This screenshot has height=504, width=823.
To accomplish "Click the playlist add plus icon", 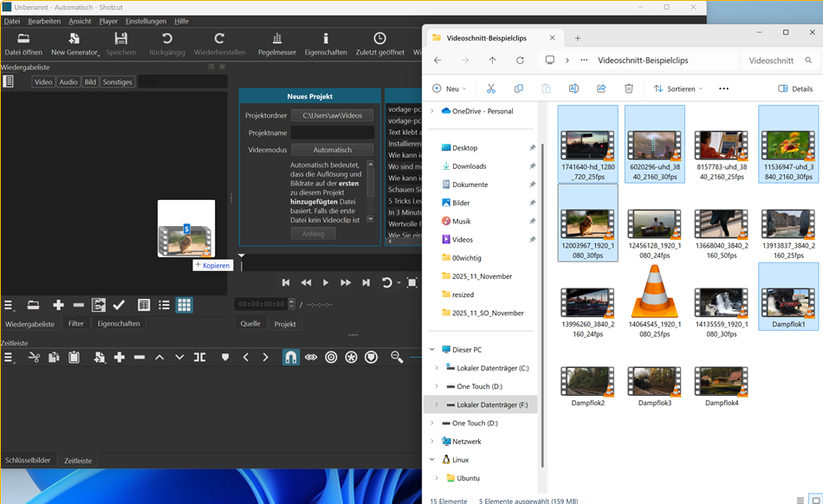I will (58, 305).
